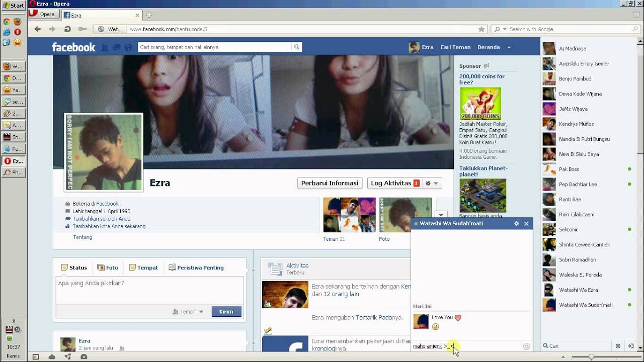
Task: Open chat with Sektonic
Action: point(587,230)
